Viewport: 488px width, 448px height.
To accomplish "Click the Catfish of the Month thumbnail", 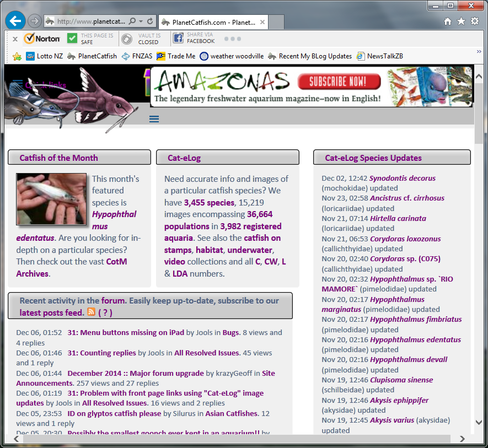I will 51,199.
